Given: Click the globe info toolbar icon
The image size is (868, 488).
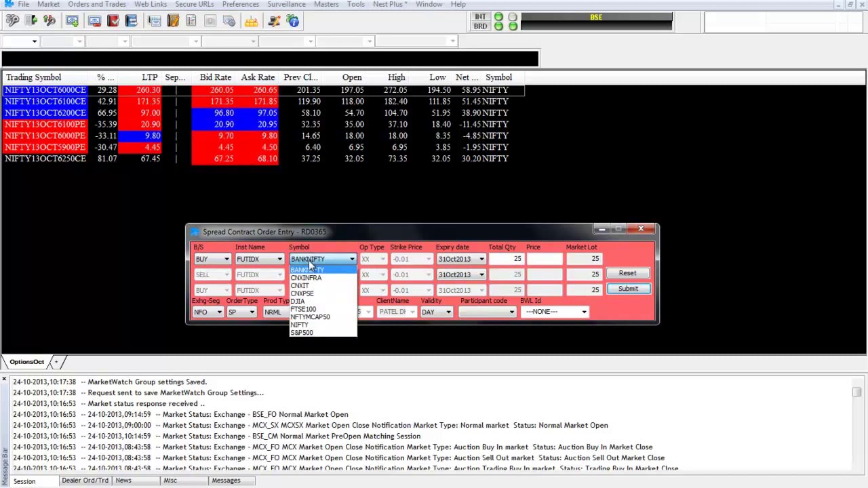Looking at the screenshot, I should click(293, 21).
